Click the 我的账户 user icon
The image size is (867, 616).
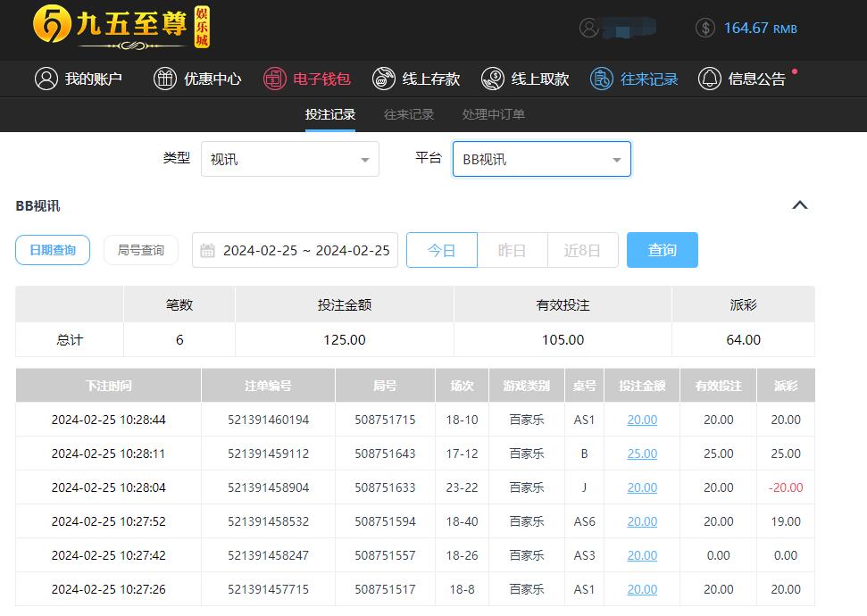click(x=46, y=79)
